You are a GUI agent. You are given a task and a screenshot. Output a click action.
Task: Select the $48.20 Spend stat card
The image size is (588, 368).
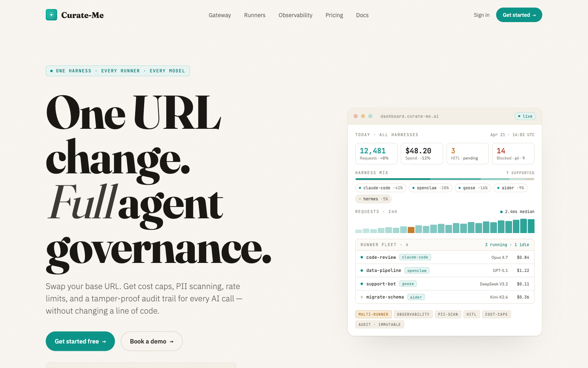point(422,154)
